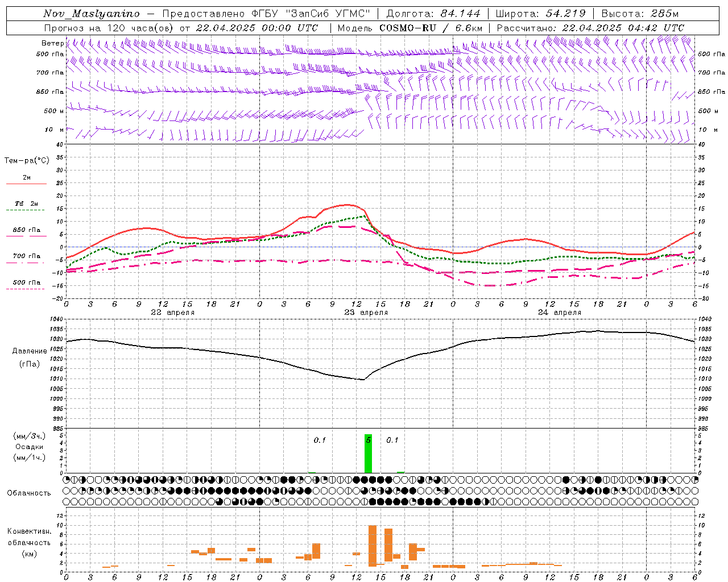728x582 pixels.
Task: Click the 700 гПа temperature legend entry
Action: (x=27, y=256)
